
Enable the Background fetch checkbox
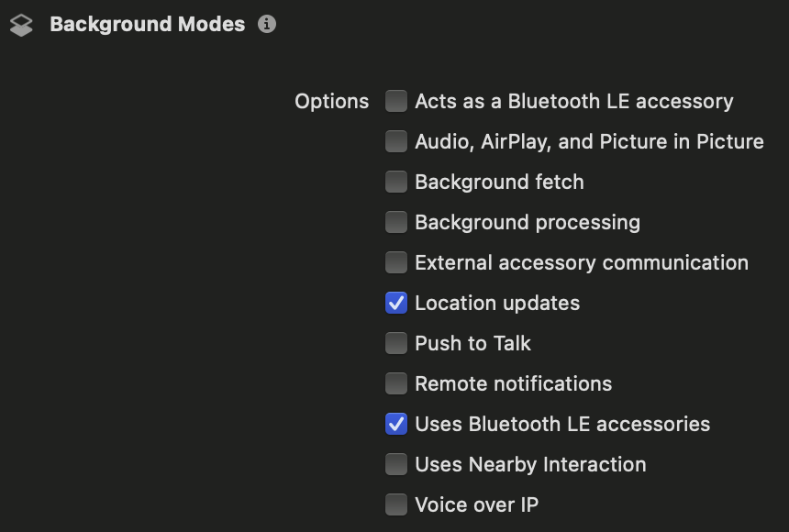(395, 182)
